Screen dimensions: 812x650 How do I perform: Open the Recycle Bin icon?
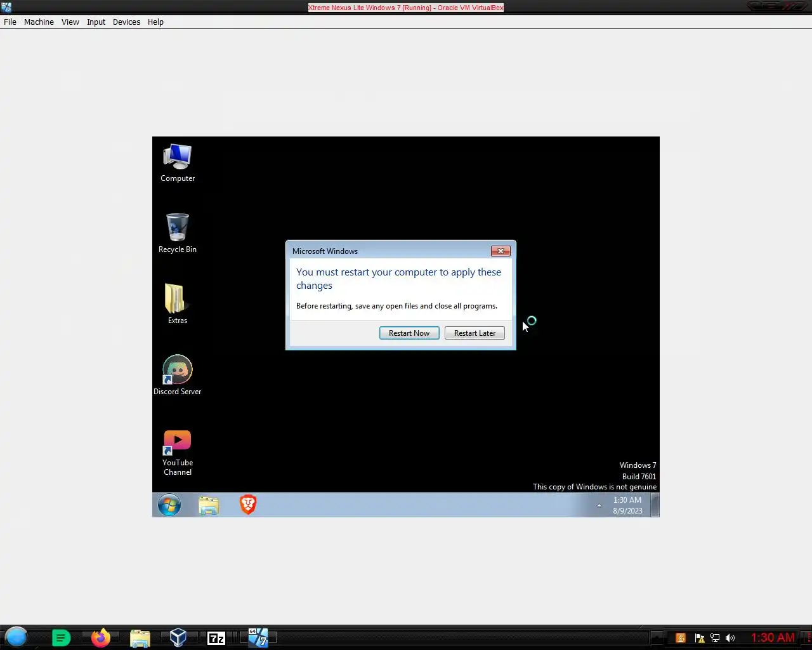pyautogui.click(x=178, y=233)
